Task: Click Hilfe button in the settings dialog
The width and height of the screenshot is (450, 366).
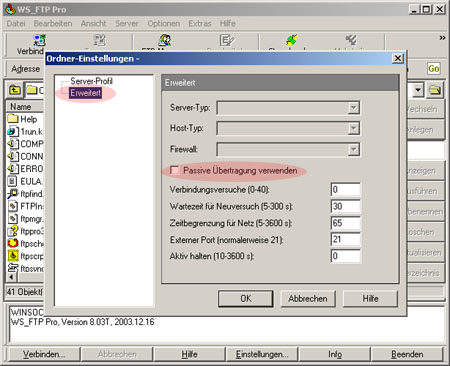Action: (x=370, y=298)
